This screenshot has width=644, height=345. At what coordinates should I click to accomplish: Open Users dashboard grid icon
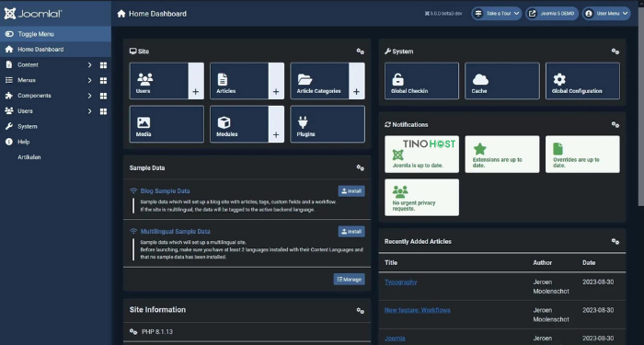tap(103, 111)
